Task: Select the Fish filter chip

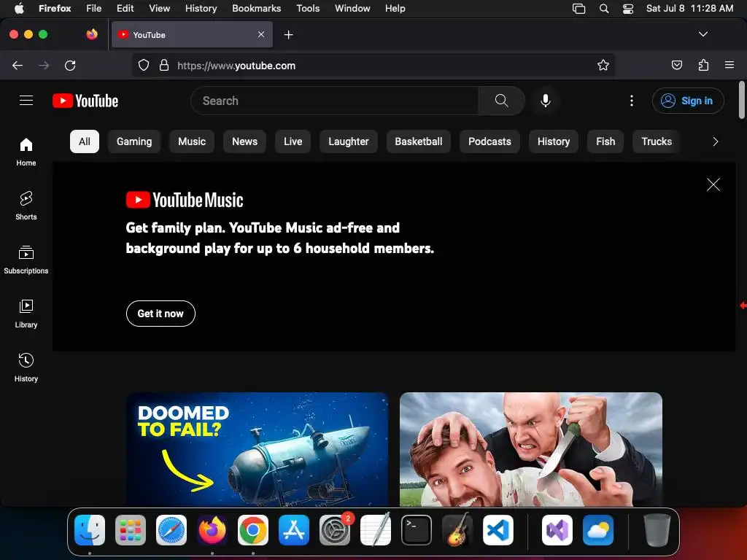Action: [605, 141]
